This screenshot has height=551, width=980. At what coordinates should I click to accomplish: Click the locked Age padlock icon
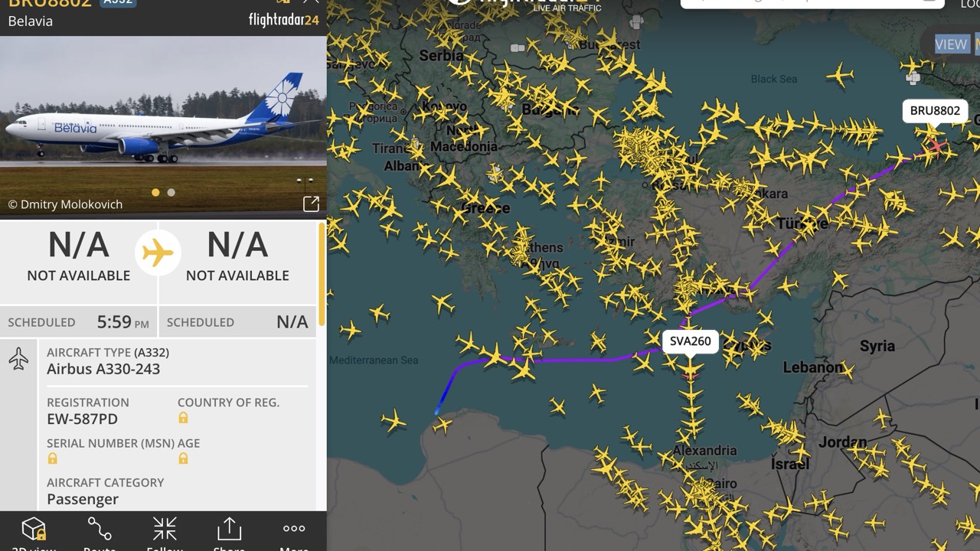[183, 458]
